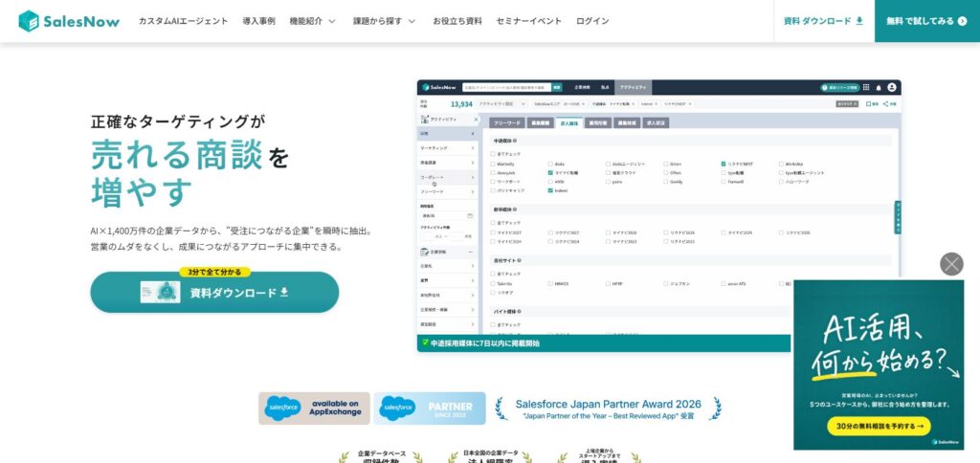Select the アクティビティ tab in the demo app header
The width and height of the screenshot is (980, 463).
tap(634, 87)
